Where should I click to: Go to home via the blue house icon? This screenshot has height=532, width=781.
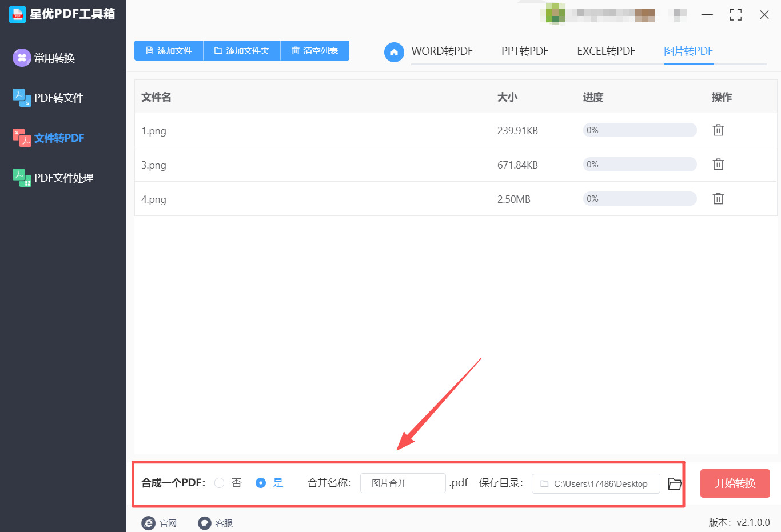point(394,52)
